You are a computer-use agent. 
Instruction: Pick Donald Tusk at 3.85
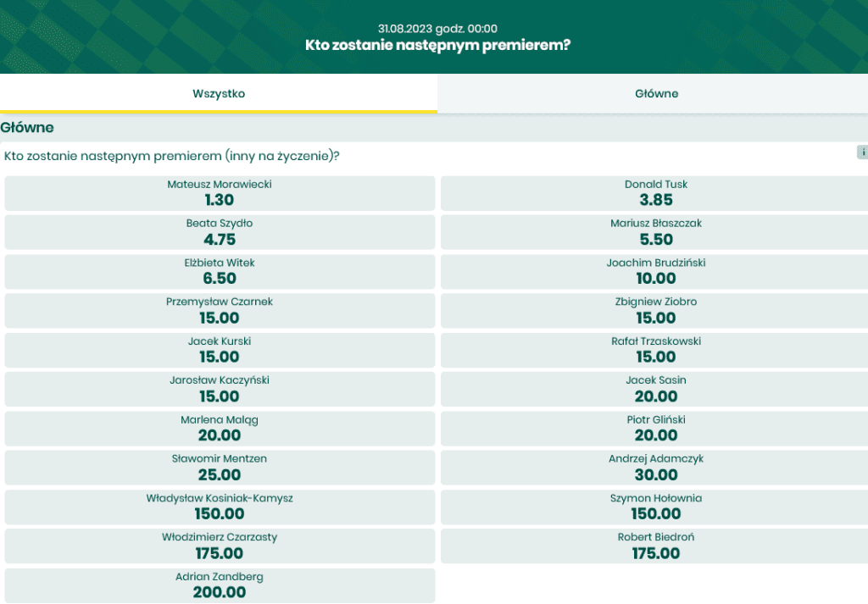654,193
